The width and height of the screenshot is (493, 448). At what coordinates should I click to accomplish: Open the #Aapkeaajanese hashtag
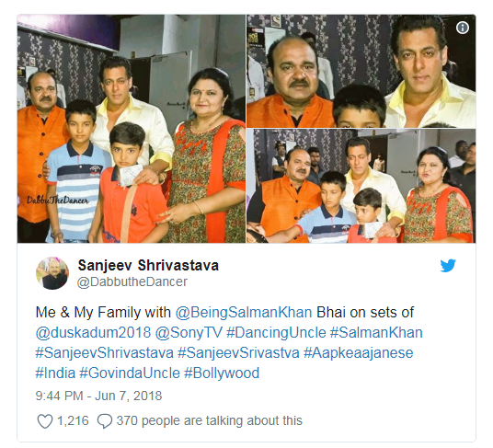click(x=358, y=352)
